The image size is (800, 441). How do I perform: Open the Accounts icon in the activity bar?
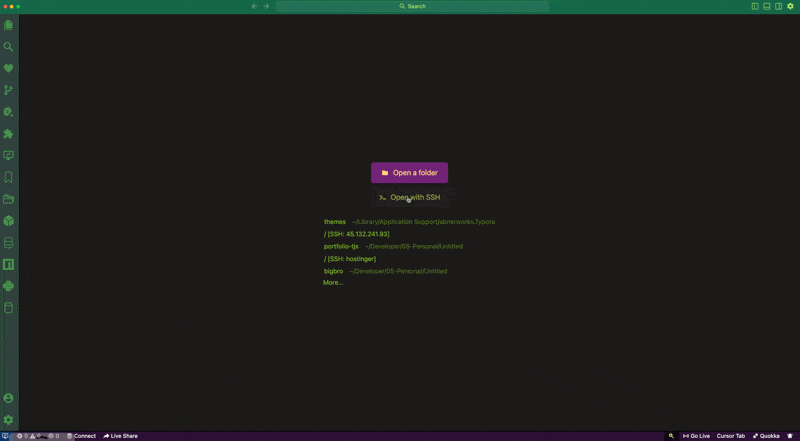click(x=9, y=398)
